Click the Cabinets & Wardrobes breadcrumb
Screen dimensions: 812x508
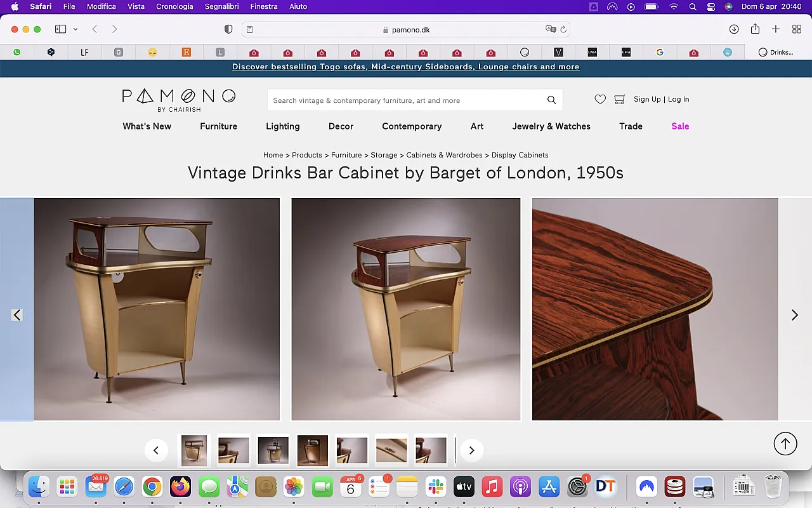tap(445, 155)
